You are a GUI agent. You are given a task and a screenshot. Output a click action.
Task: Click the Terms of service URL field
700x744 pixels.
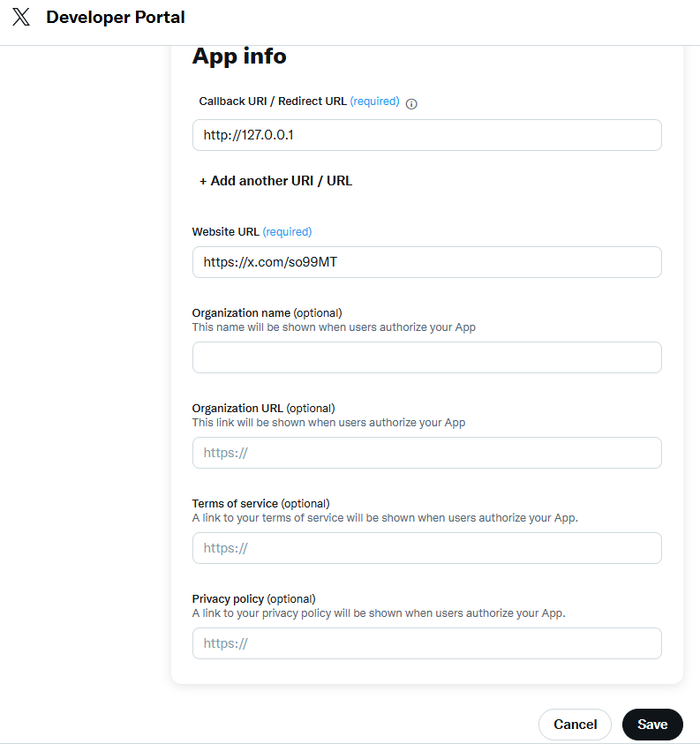426,548
